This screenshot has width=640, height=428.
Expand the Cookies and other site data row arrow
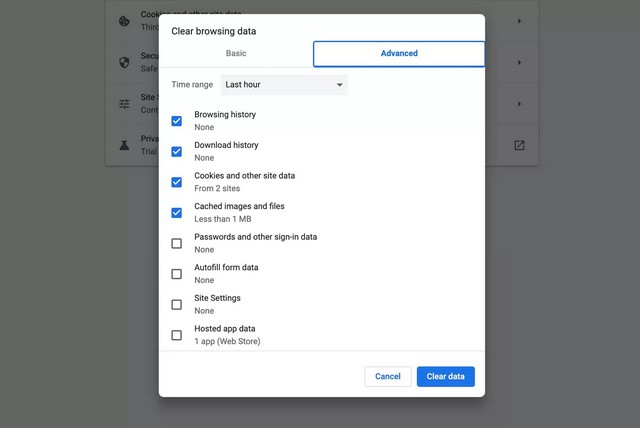(x=519, y=21)
